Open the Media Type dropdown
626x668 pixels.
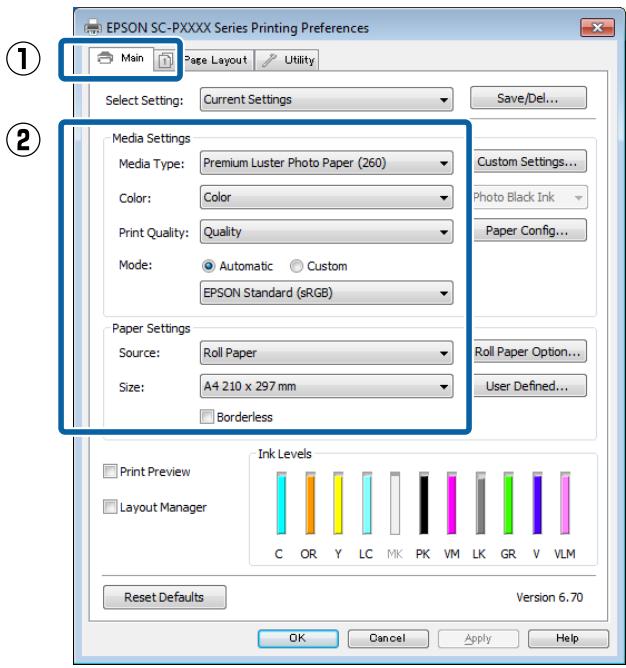point(326,163)
